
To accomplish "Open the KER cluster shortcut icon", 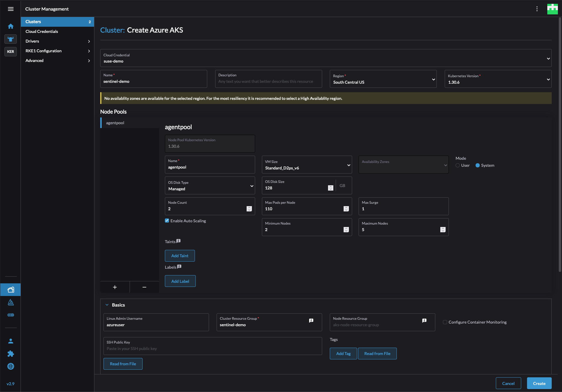I will click(11, 52).
